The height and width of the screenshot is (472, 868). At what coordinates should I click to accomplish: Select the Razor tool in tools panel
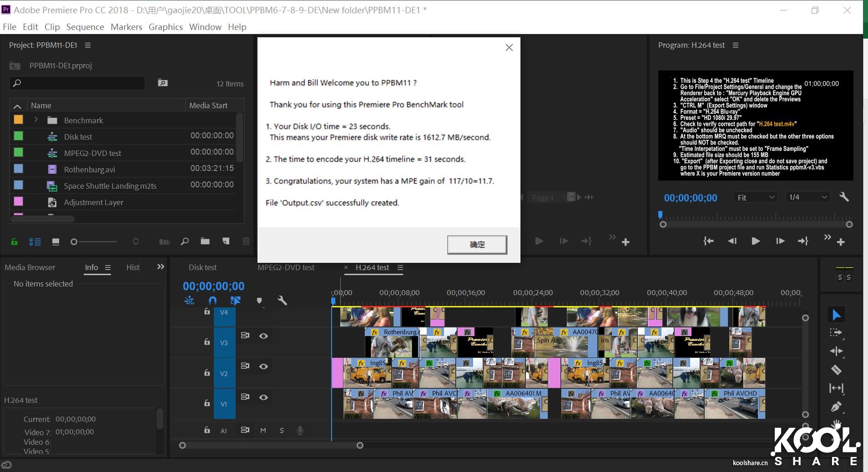tap(836, 370)
